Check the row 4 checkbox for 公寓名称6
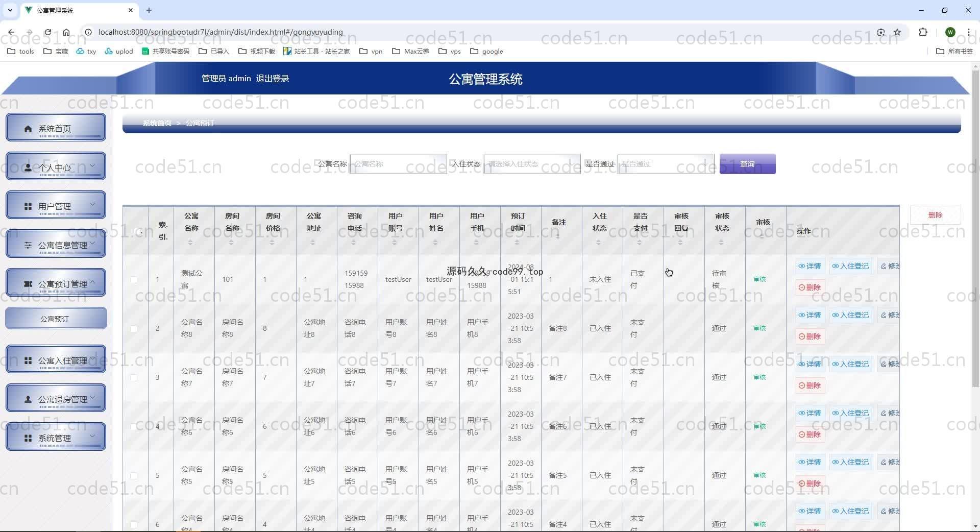This screenshot has width=980, height=532. click(x=134, y=426)
